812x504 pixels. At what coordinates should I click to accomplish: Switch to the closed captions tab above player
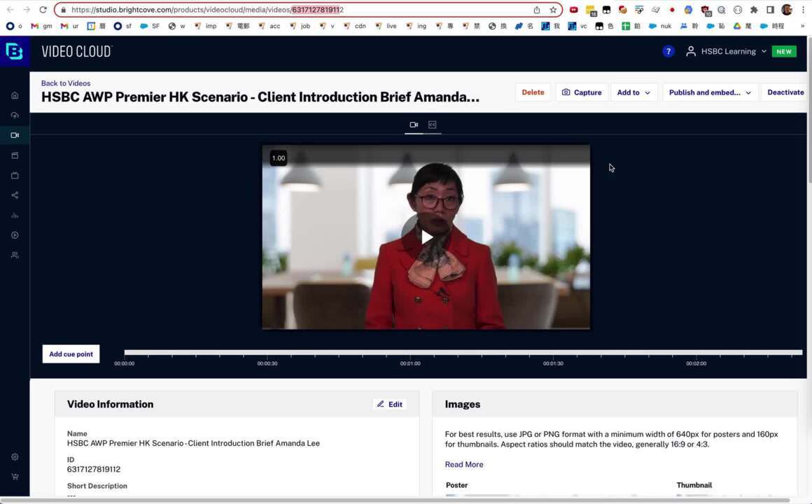tap(433, 125)
